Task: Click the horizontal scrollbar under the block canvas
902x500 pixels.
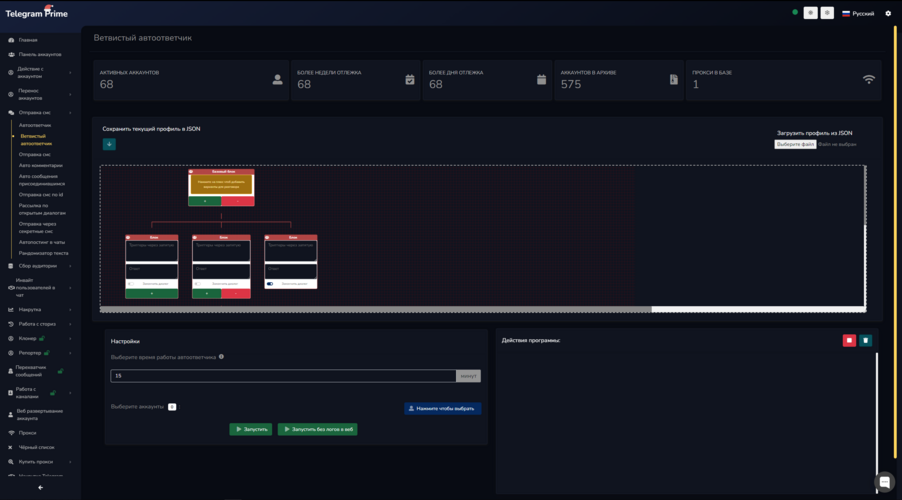Action: (376, 309)
